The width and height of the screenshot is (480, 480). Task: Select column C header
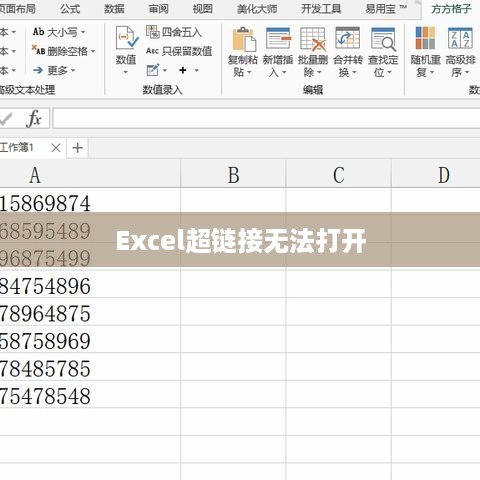click(x=339, y=174)
